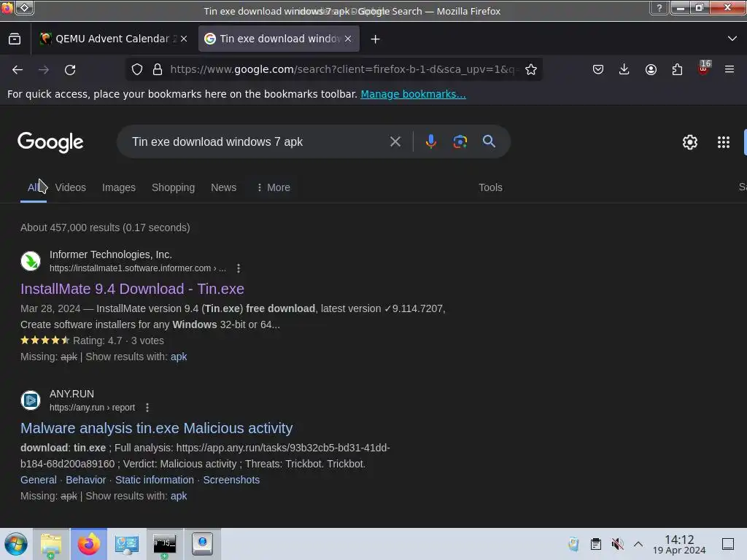This screenshot has width=747, height=560.
Task: Show results with apk under InstallMate
Action: pos(179,357)
